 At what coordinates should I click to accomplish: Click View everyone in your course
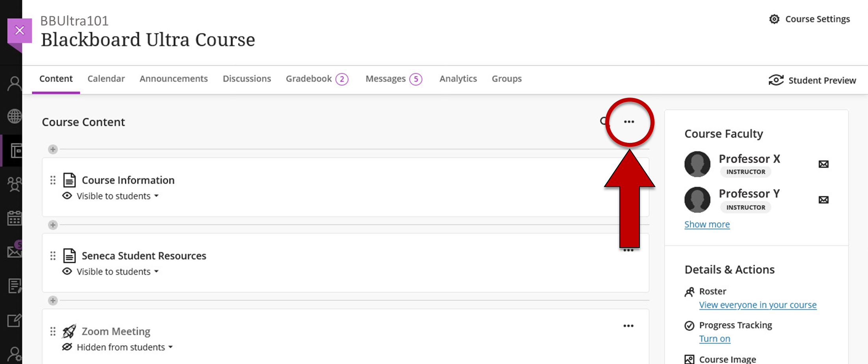(x=758, y=305)
